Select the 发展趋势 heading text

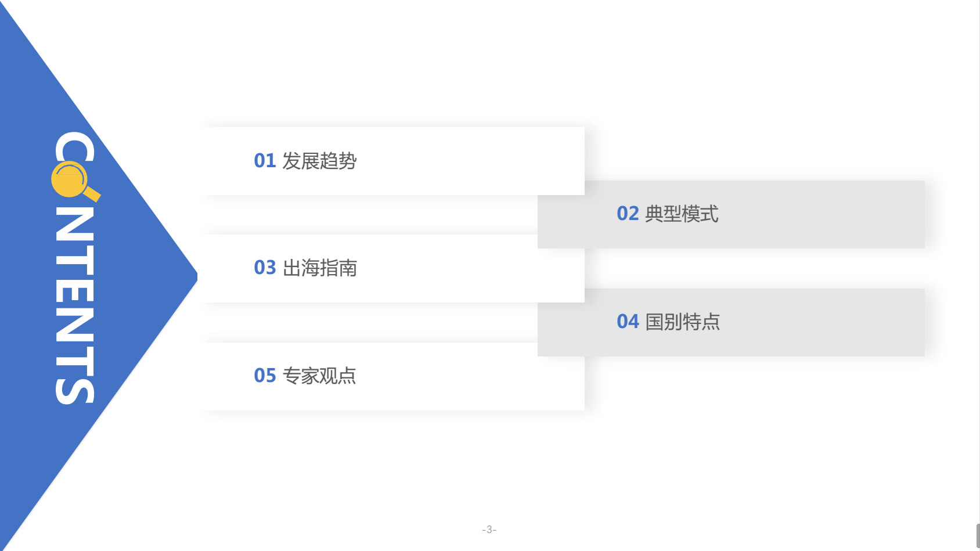coord(319,161)
